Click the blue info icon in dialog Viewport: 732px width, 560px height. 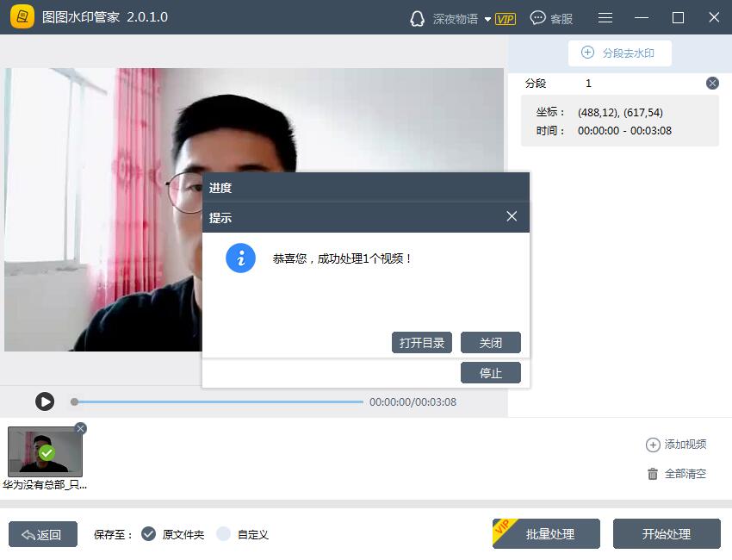point(240,258)
